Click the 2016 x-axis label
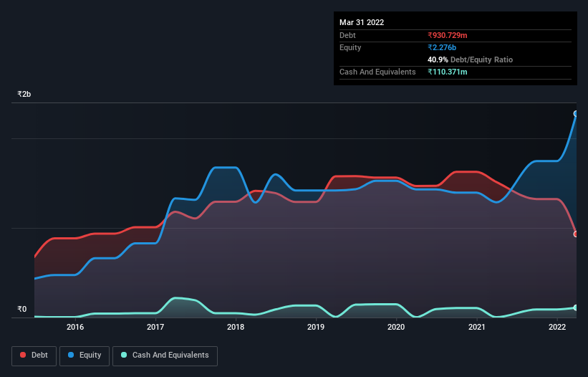Viewport: 588px width, 377px height. (75, 327)
